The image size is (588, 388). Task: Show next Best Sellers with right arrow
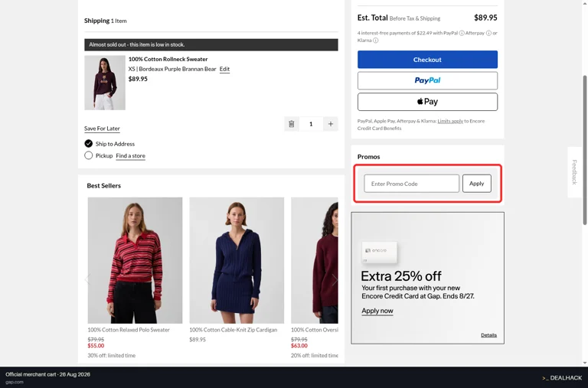(334, 279)
